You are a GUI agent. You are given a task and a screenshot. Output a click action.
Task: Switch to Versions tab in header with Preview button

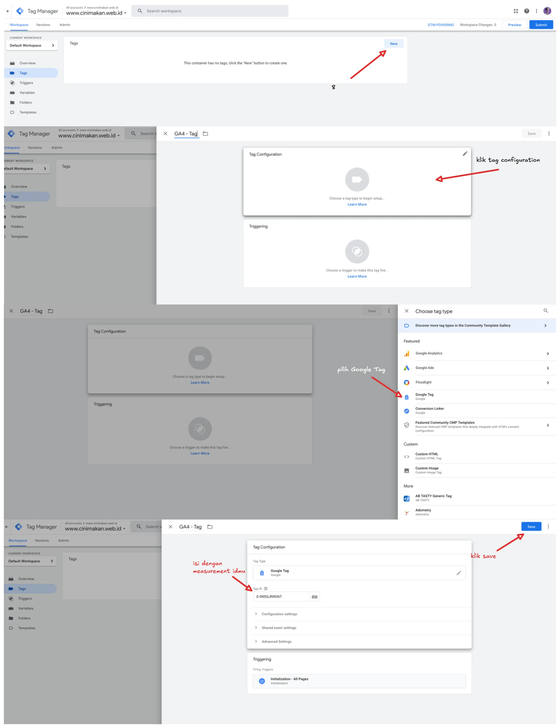point(43,25)
